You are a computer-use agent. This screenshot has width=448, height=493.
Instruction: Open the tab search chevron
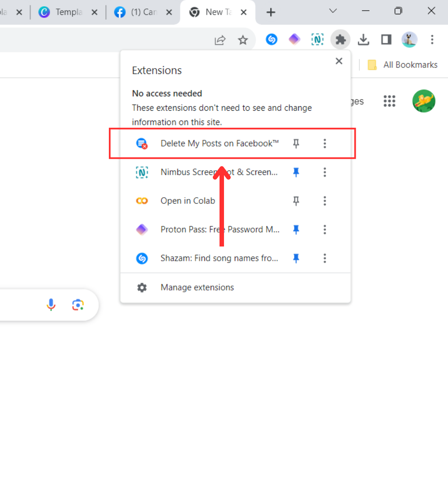point(333,11)
